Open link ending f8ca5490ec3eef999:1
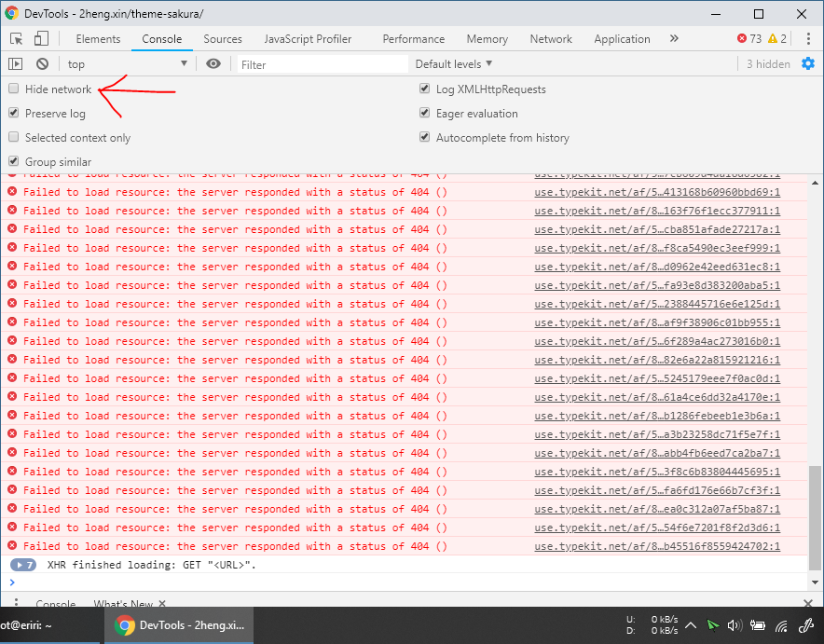 657,248
